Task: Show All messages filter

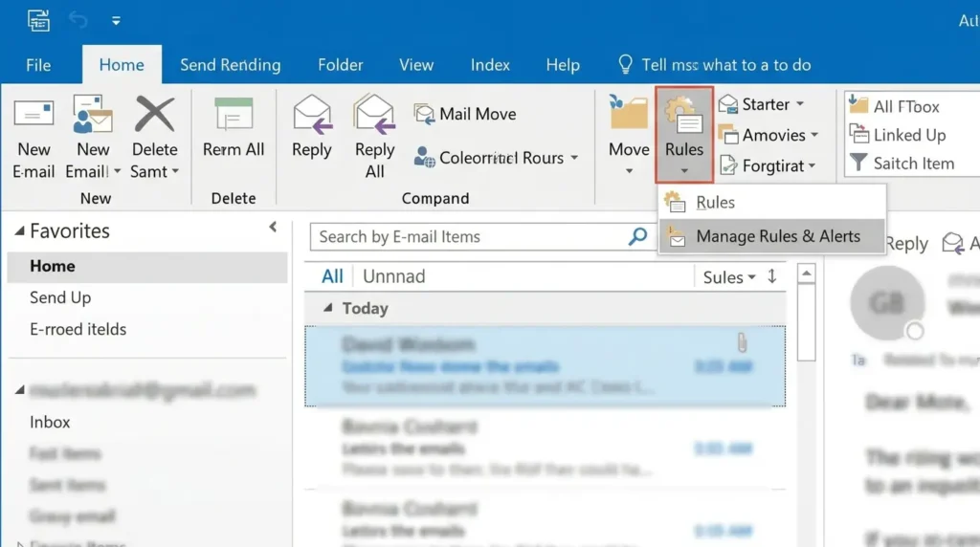Action: click(x=332, y=276)
